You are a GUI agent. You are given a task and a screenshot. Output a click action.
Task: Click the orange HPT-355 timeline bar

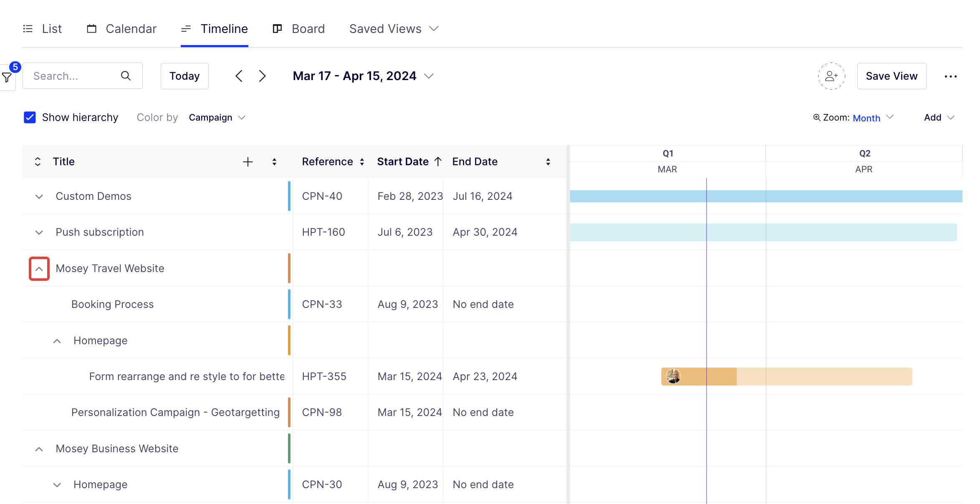(x=786, y=376)
